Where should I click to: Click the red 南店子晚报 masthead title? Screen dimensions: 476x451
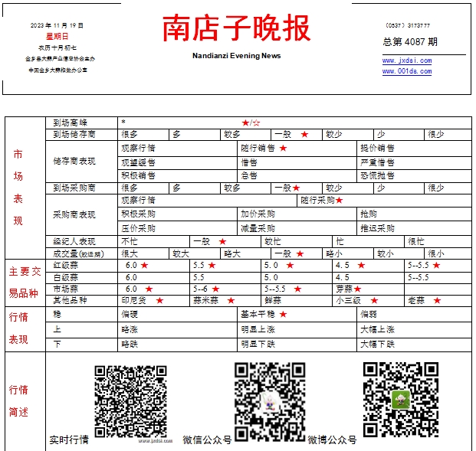237,28
